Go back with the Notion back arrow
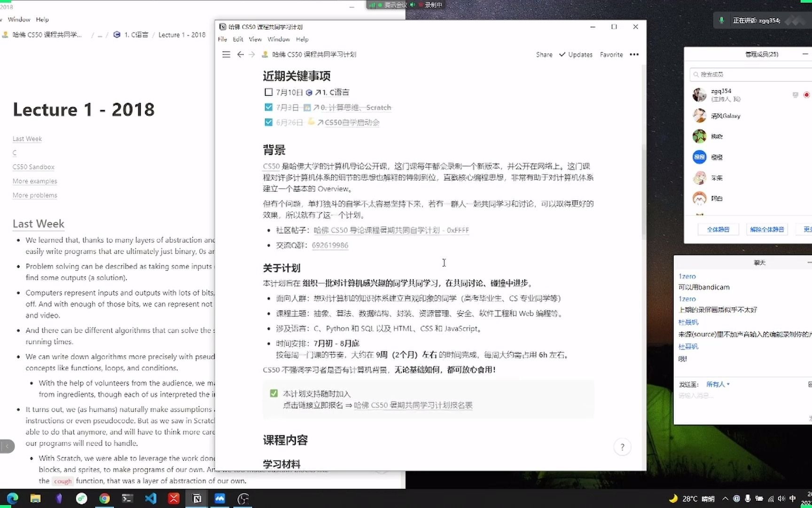812x508 pixels. coord(240,55)
